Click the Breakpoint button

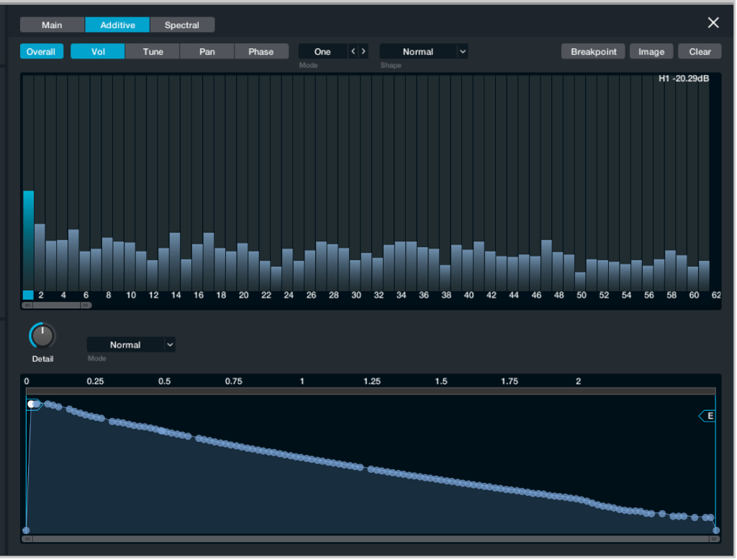593,52
